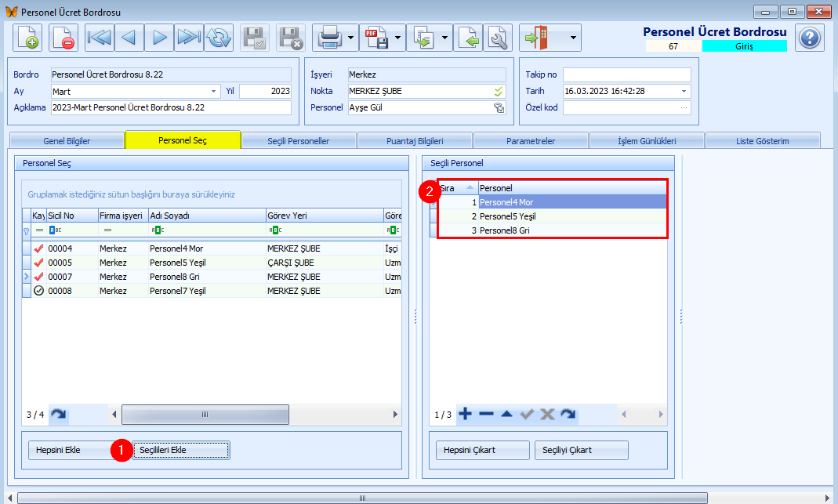Image resolution: width=838 pixels, height=504 pixels.
Task: Click the blue help question mark icon
Action: 809,38
